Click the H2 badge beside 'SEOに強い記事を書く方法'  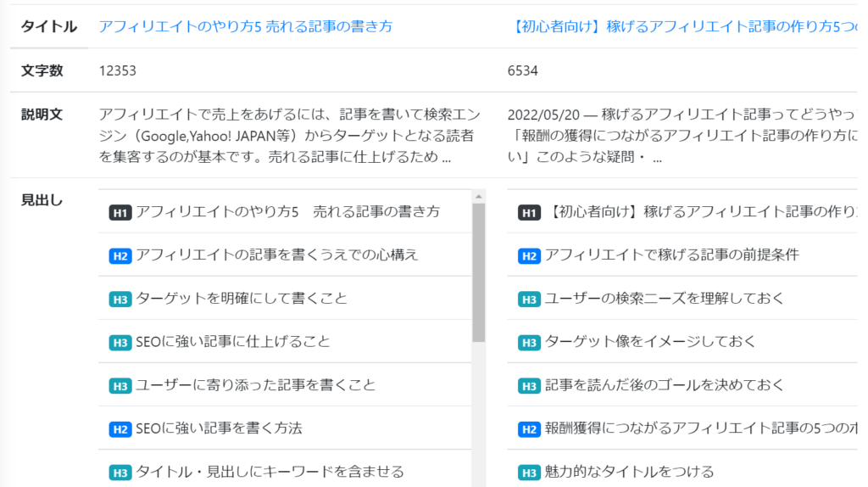[x=120, y=429]
